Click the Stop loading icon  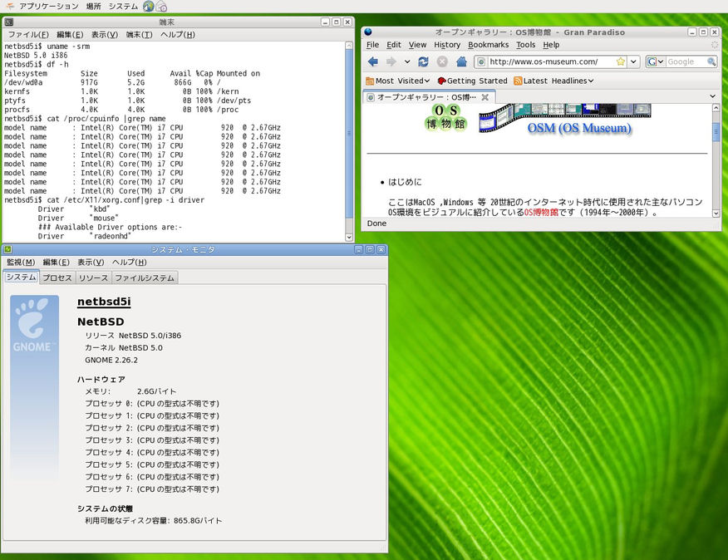point(442,61)
